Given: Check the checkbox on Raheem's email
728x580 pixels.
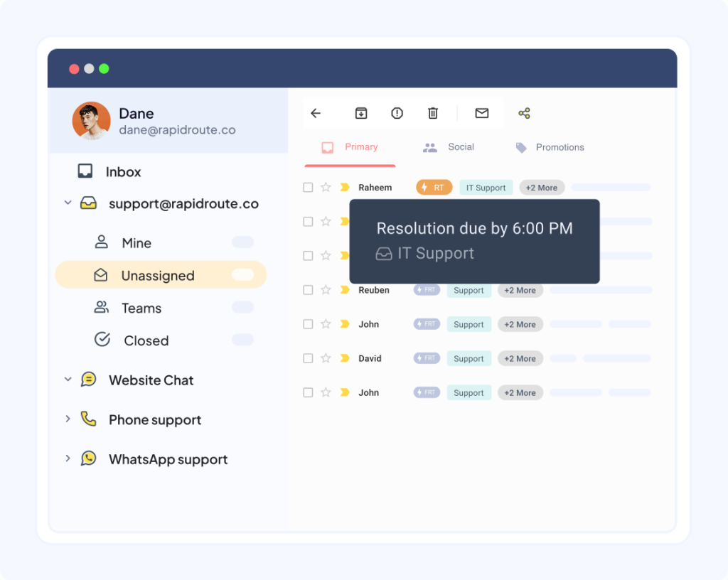Looking at the screenshot, I should coord(308,187).
